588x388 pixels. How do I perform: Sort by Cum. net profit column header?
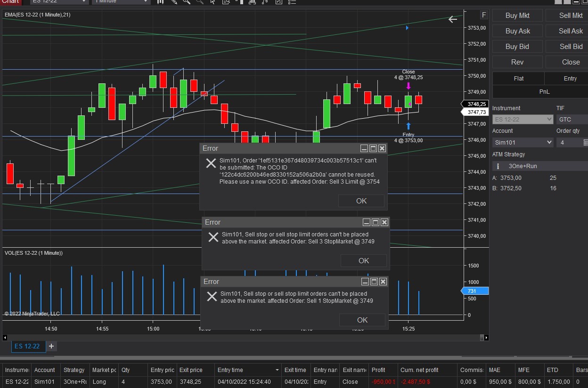click(x=427, y=370)
